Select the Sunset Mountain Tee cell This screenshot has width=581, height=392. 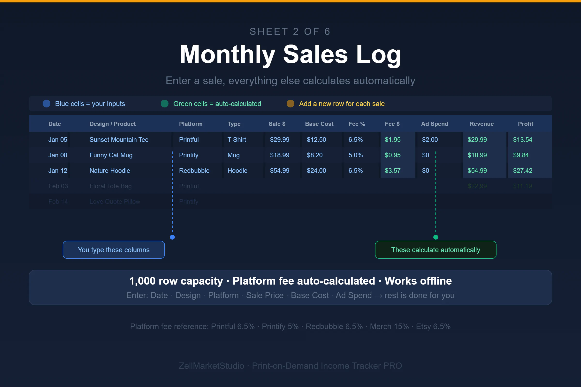[119, 140]
